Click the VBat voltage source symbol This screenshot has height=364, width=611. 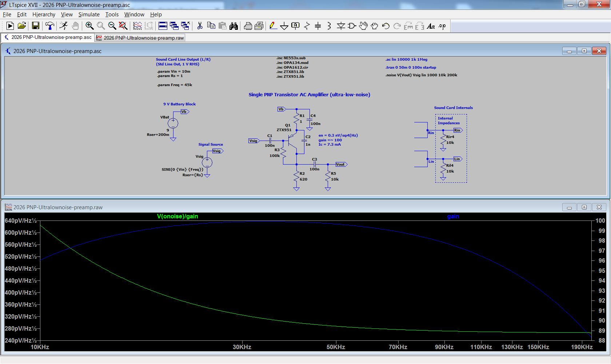173,124
